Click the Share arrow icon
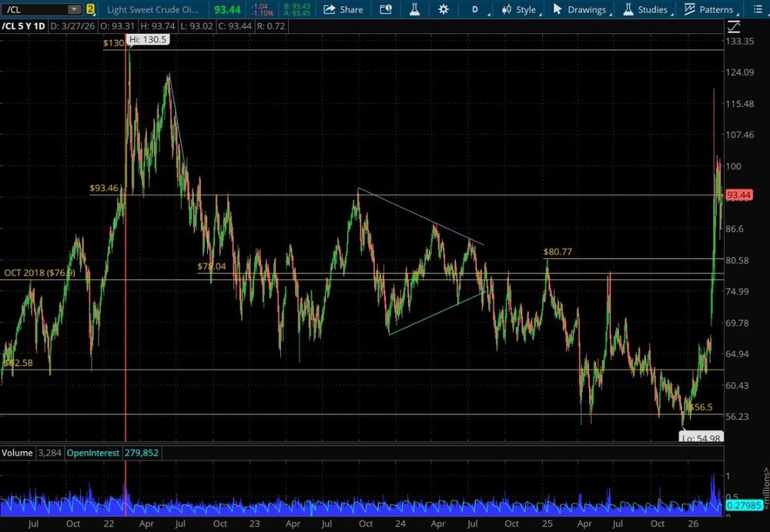The width and height of the screenshot is (770, 532). click(x=329, y=10)
